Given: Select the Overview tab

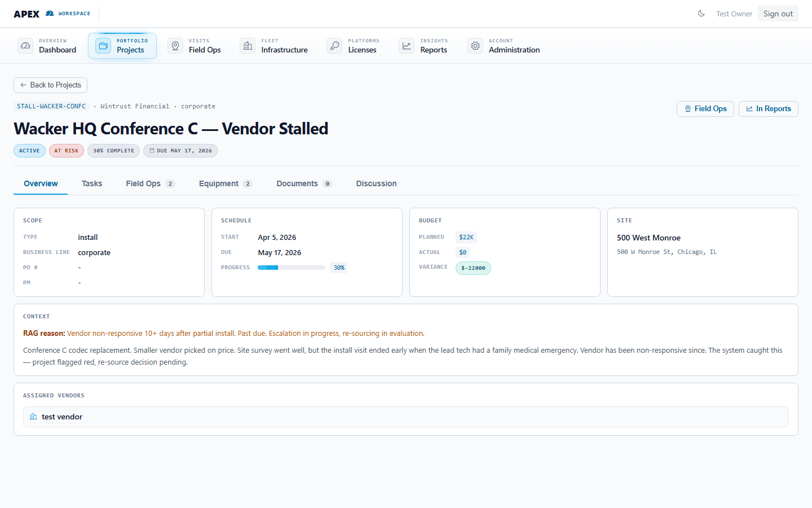Looking at the screenshot, I should [x=41, y=183].
